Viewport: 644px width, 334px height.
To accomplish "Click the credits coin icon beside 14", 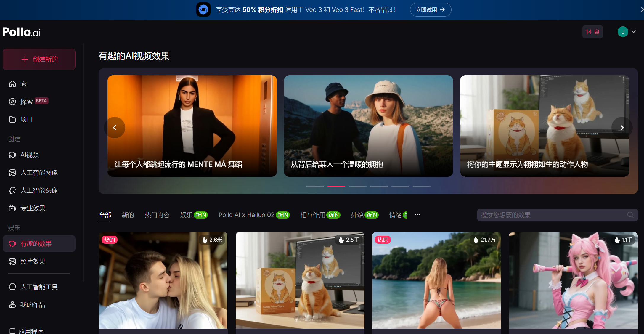I will pos(597,32).
